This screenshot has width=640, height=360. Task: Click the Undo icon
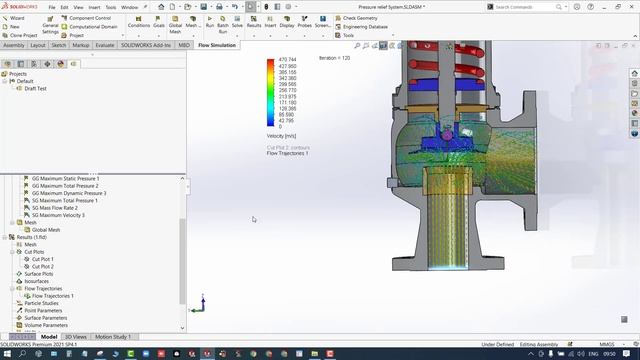(x=235, y=7)
